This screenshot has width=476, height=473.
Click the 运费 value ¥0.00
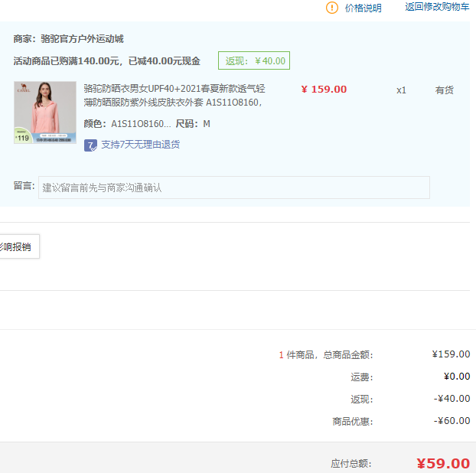[457, 377]
